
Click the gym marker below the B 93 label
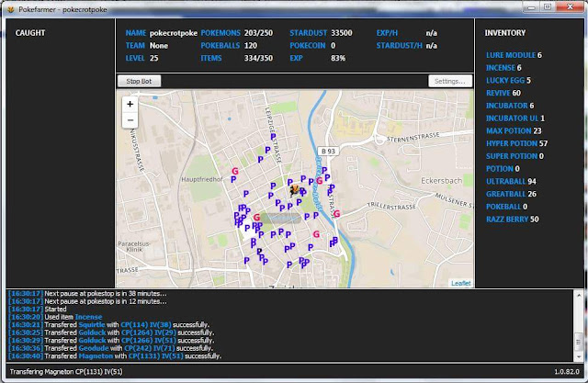pos(320,181)
